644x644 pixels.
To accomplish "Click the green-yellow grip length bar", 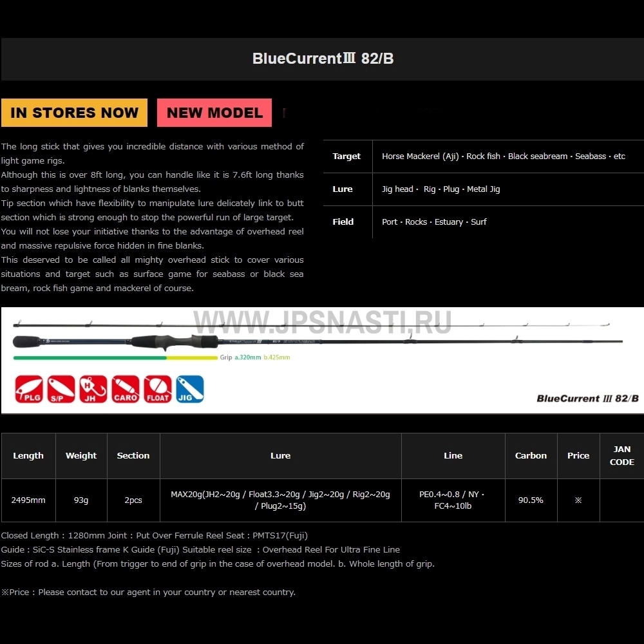I will [115, 357].
